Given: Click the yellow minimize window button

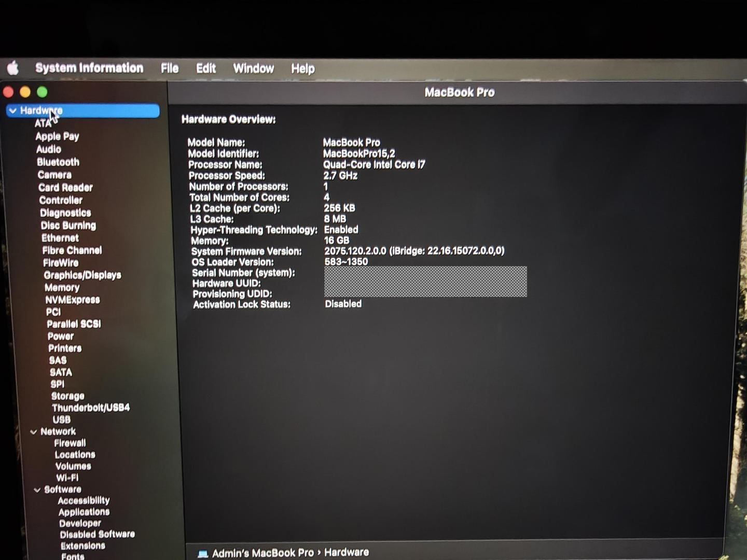Looking at the screenshot, I should [25, 92].
